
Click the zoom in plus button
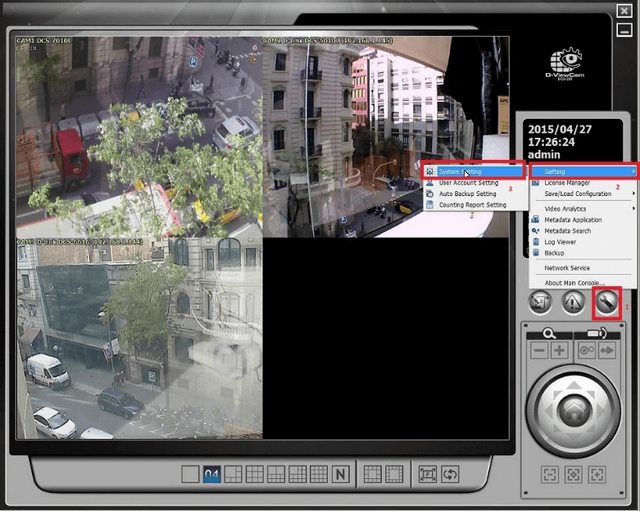pos(559,351)
